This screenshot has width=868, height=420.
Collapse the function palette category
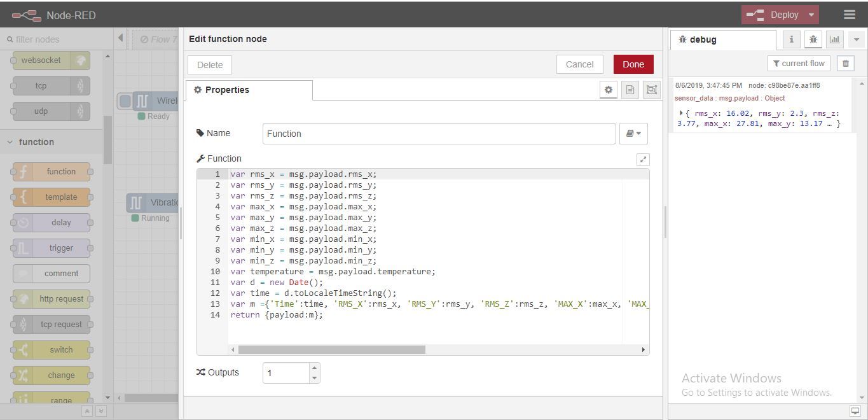click(51, 142)
